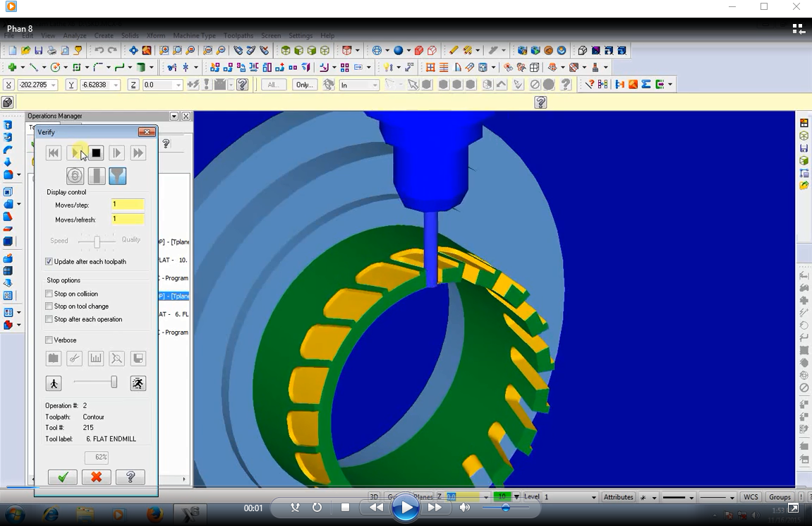Click the Fit to screen icon

pos(133,50)
